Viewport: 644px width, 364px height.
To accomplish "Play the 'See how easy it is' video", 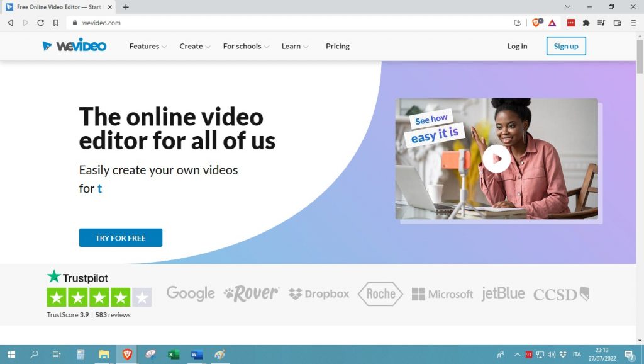I will (497, 159).
